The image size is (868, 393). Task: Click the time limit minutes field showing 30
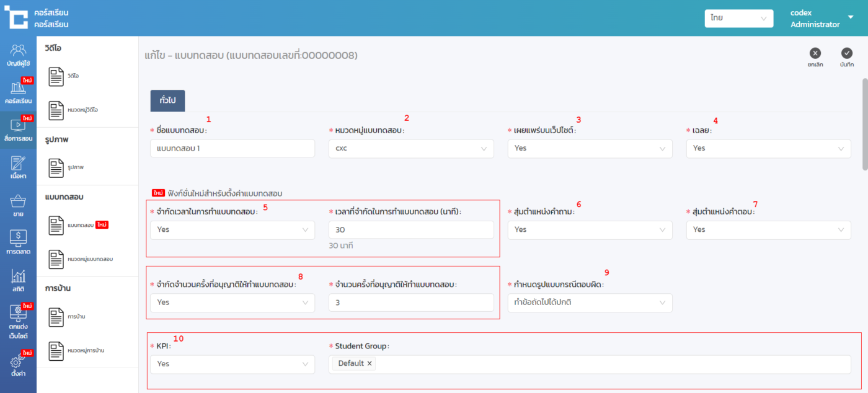[x=410, y=229]
